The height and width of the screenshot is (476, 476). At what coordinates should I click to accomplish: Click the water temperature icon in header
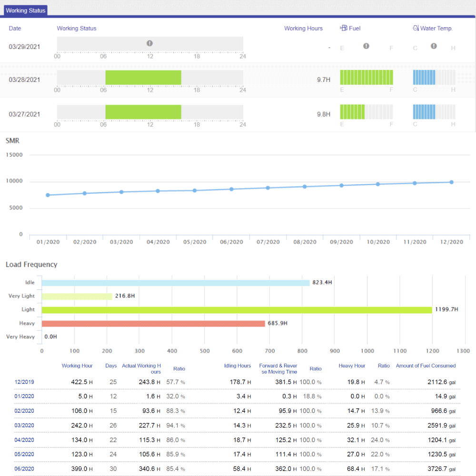tap(416, 28)
